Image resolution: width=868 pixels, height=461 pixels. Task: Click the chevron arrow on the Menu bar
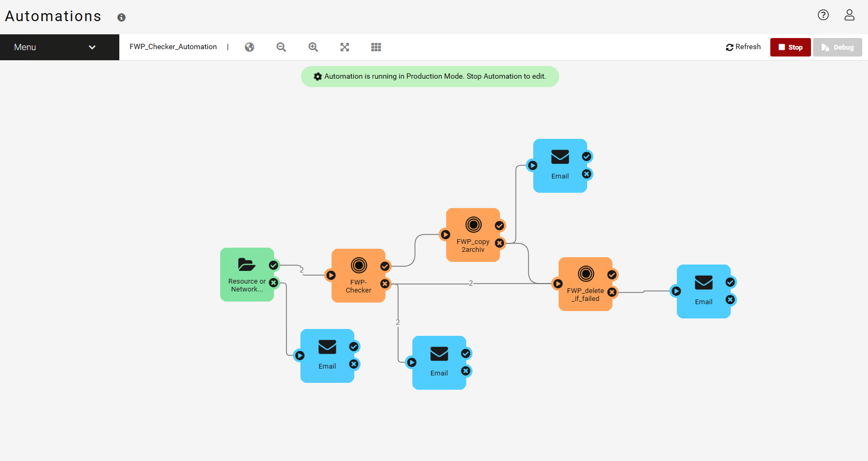pos(92,47)
